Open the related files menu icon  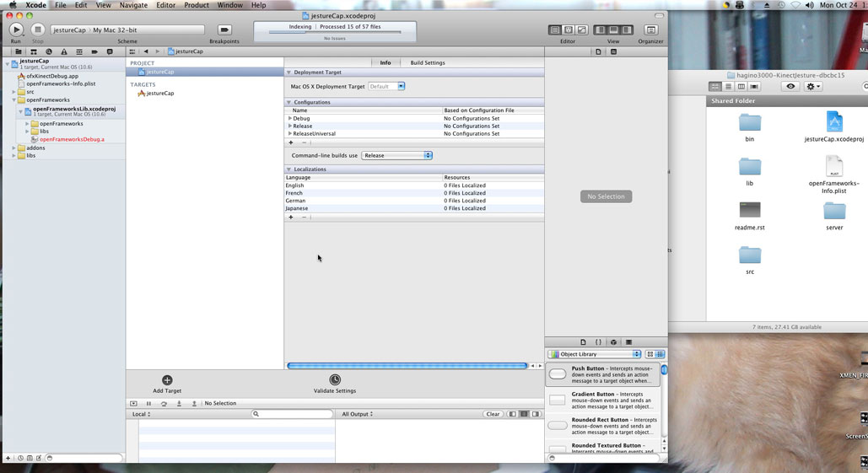click(x=132, y=51)
